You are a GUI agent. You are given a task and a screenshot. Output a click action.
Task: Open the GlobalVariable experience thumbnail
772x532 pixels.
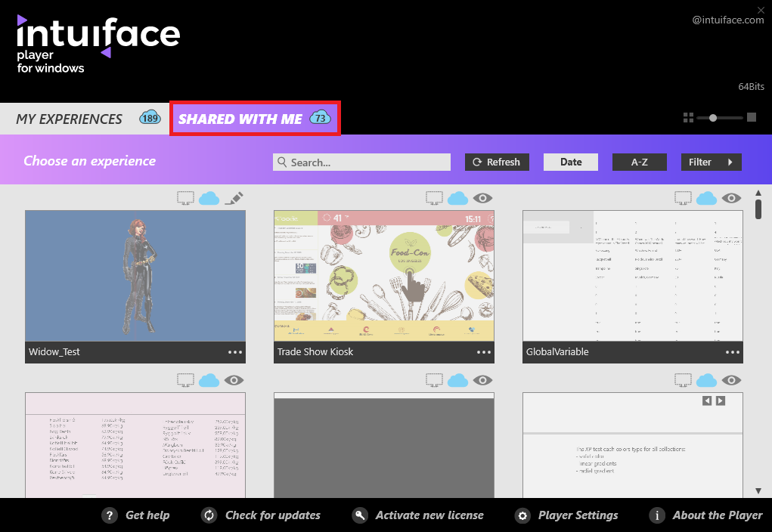point(633,276)
